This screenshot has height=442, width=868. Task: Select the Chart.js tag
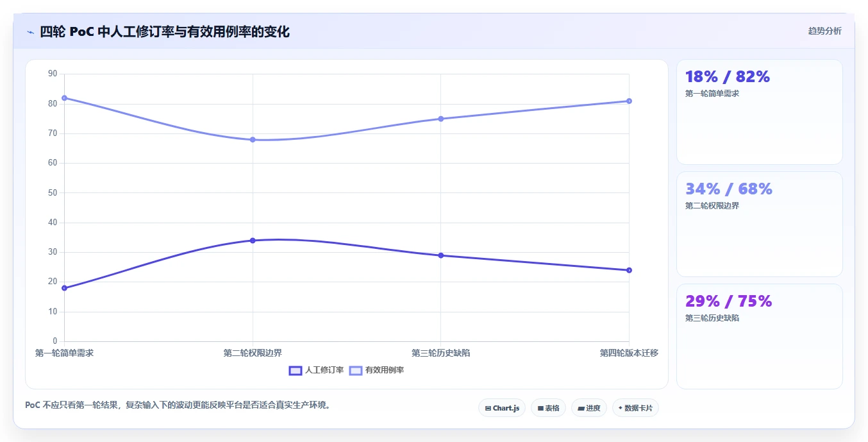click(502, 408)
